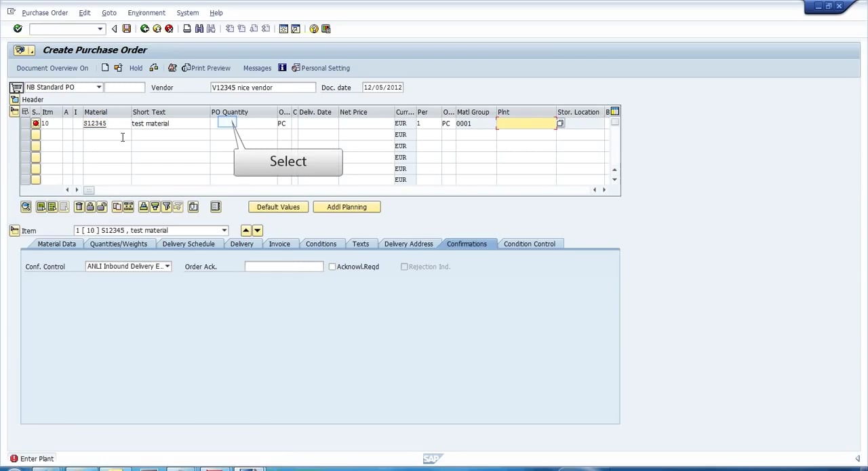Switch to the Condition Control tab
Screen dimensions: 868x471
point(529,244)
